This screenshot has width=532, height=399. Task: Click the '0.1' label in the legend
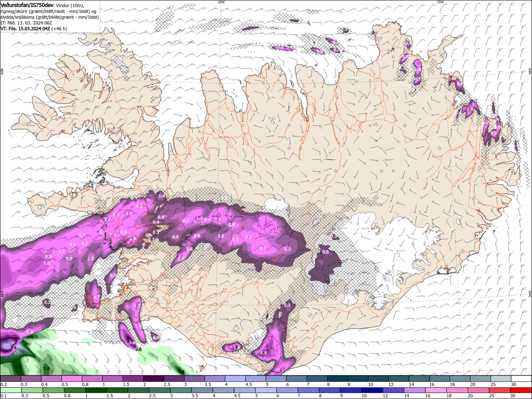click(3, 396)
